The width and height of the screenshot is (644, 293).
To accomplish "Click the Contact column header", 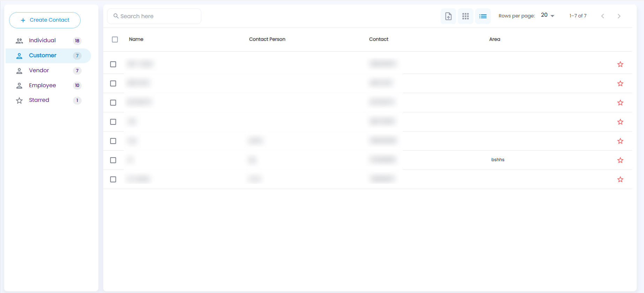I will 379,39.
